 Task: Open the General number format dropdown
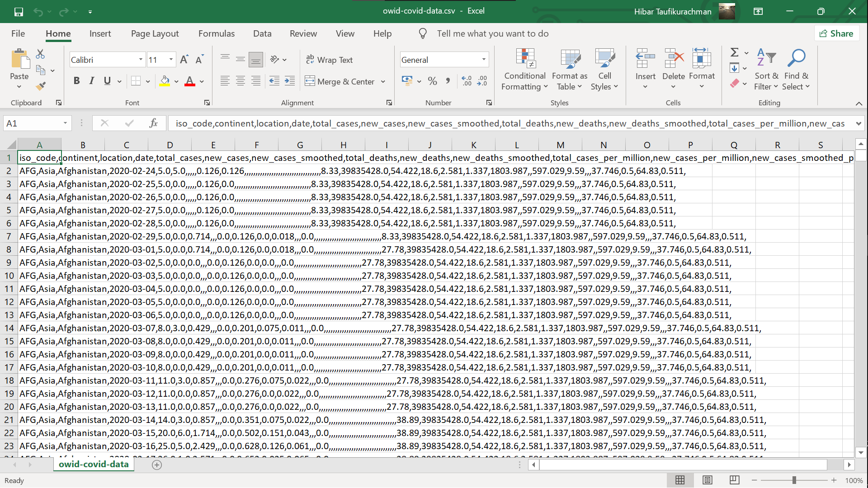pyautogui.click(x=484, y=60)
